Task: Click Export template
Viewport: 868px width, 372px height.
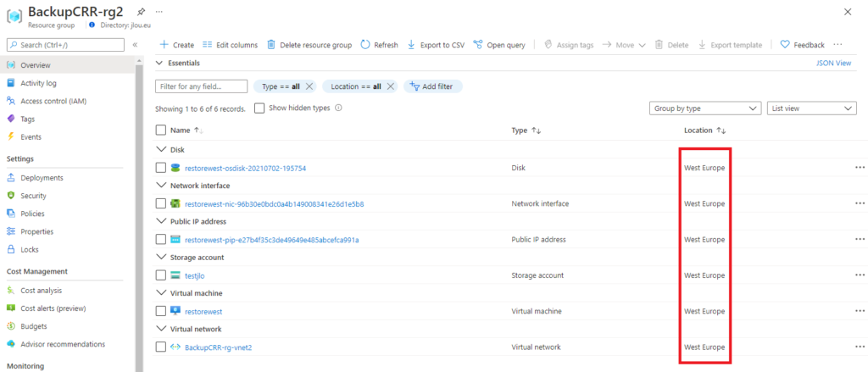Action: 730,45
